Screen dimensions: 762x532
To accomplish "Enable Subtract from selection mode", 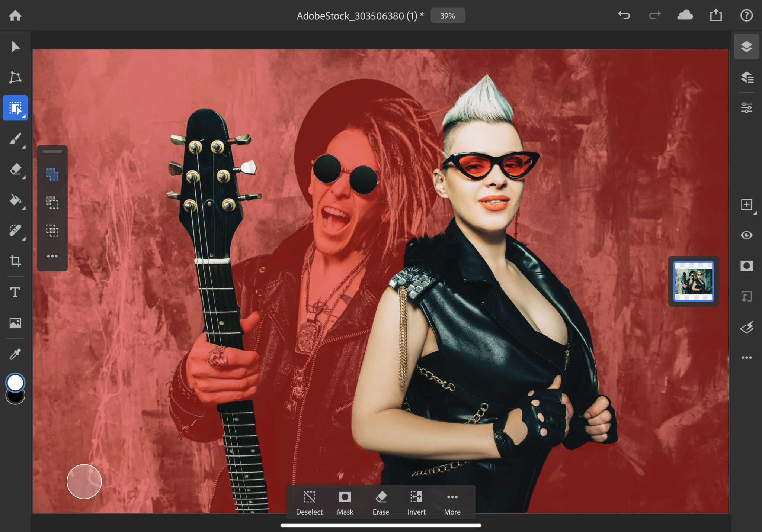I will click(x=52, y=203).
